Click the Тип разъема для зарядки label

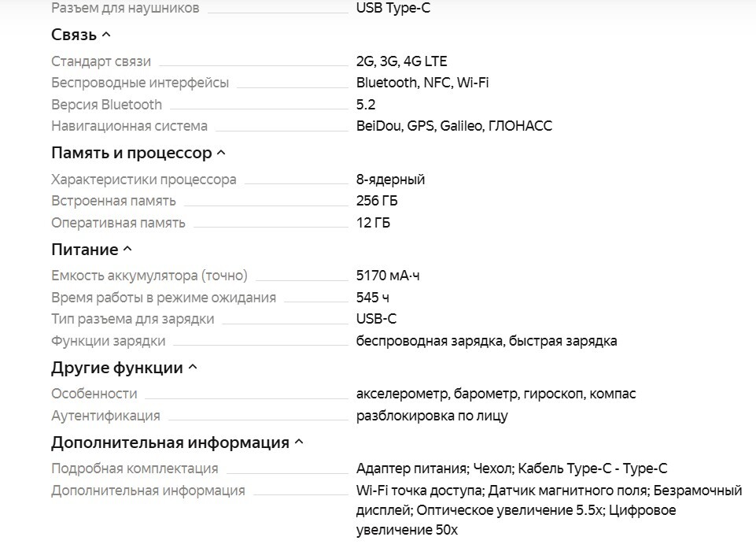point(132,319)
